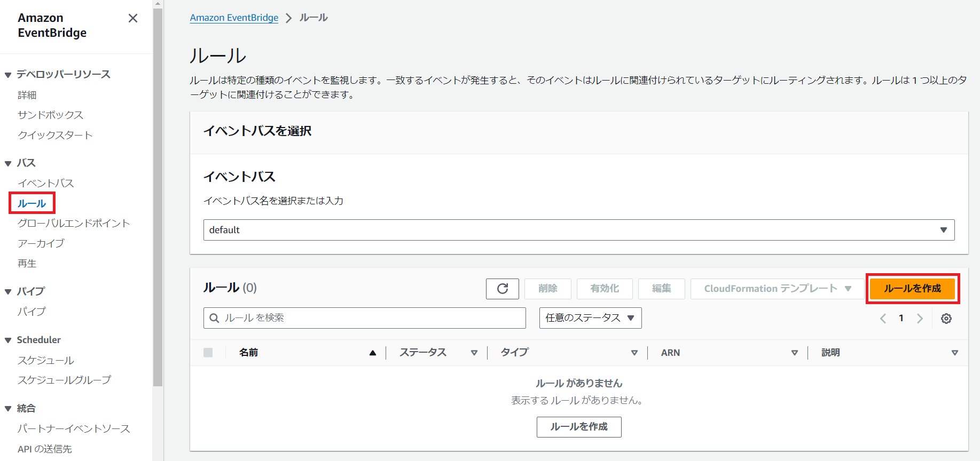Close the Amazon EventBridge sidebar
The width and height of the screenshot is (980, 461).
(x=133, y=18)
